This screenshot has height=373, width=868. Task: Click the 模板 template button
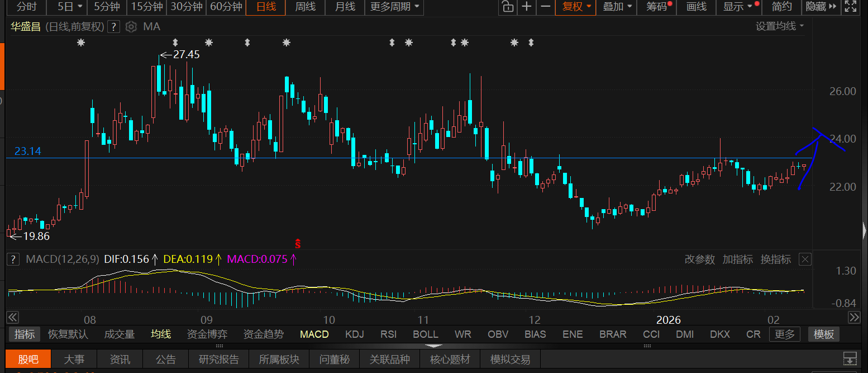(x=824, y=334)
